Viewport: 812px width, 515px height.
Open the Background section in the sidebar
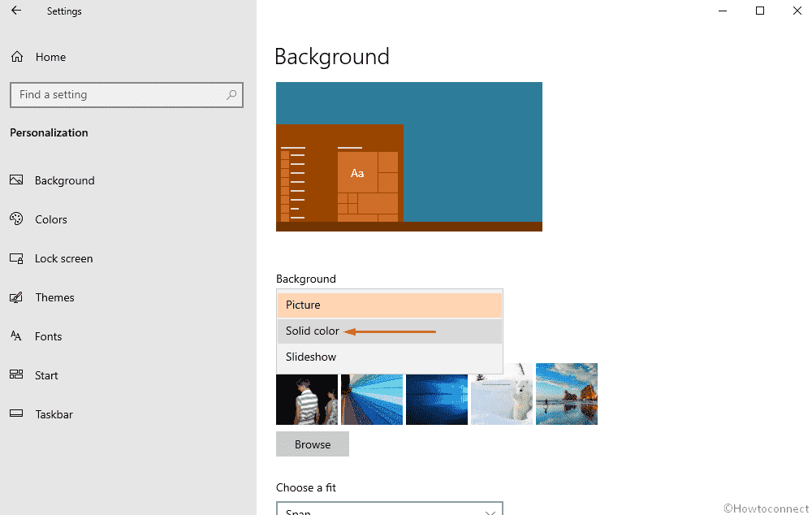[x=65, y=180]
